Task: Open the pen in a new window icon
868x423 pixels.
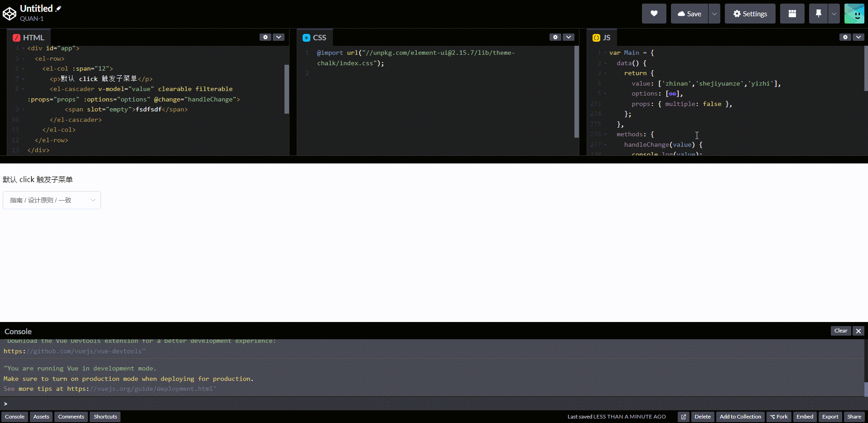Action: (x=684, y=417)
